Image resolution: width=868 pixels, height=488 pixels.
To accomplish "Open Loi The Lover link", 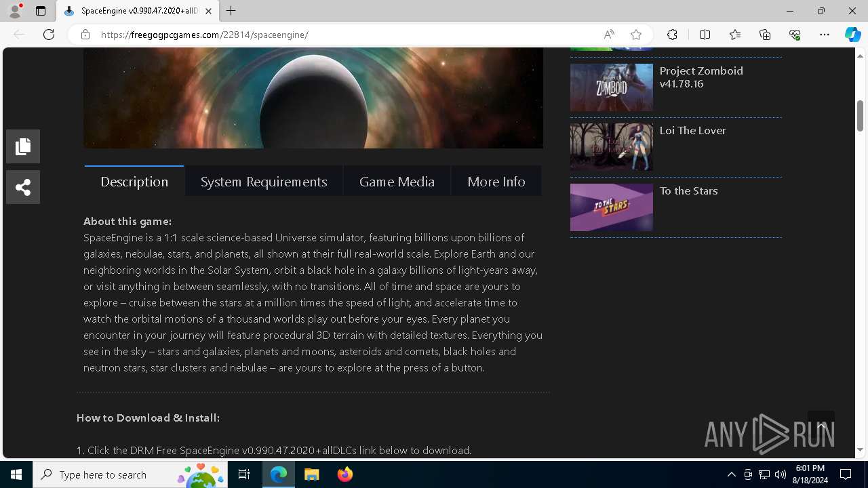I will [693, 131].
